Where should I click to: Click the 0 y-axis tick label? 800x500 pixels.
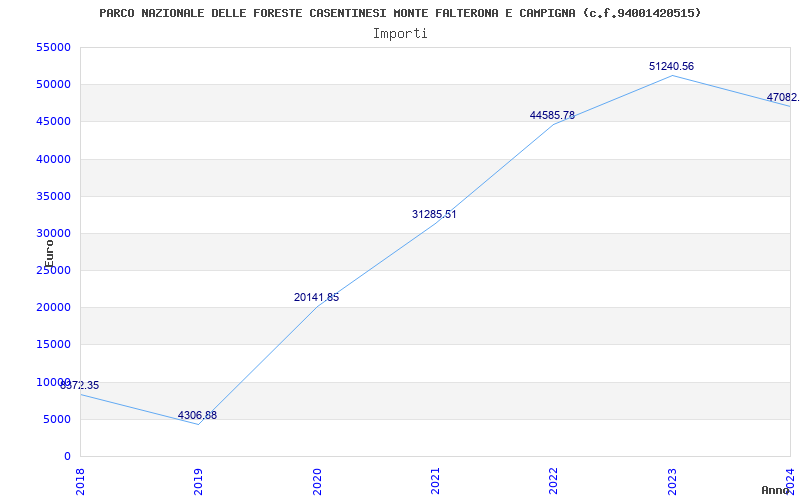pyautogui.click(x=67, y=456)
